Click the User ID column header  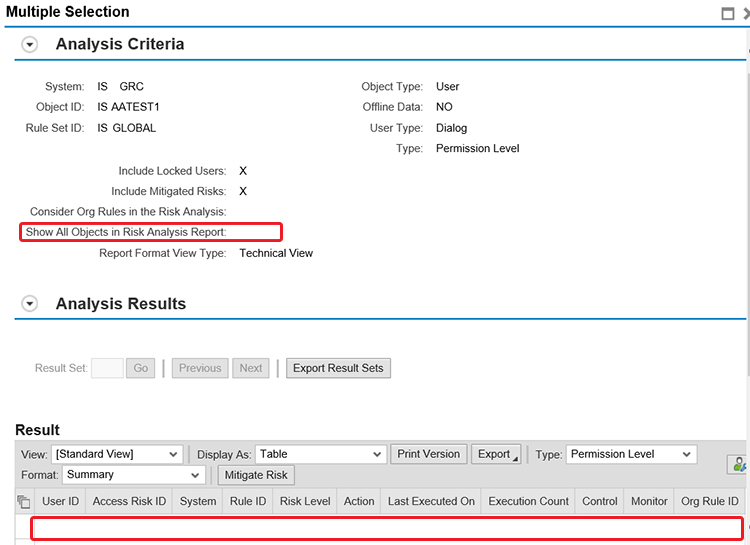[x=60, y=502]
